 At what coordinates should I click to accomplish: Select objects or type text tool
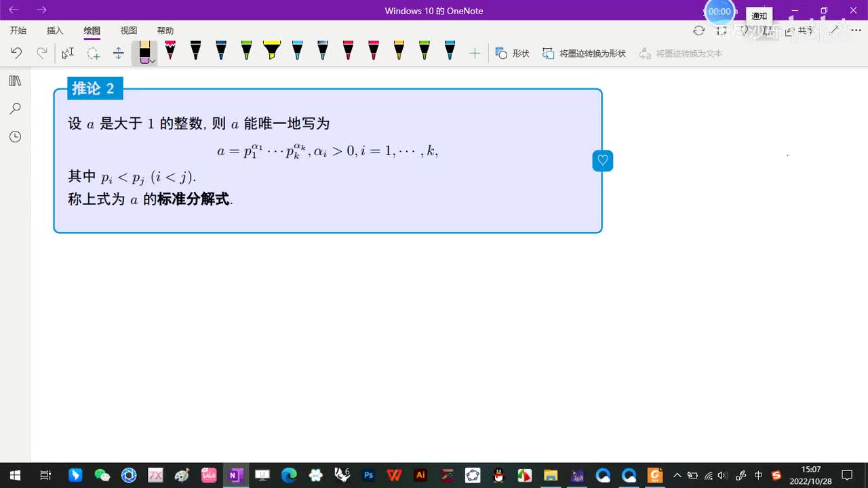(x=68, y=53)
